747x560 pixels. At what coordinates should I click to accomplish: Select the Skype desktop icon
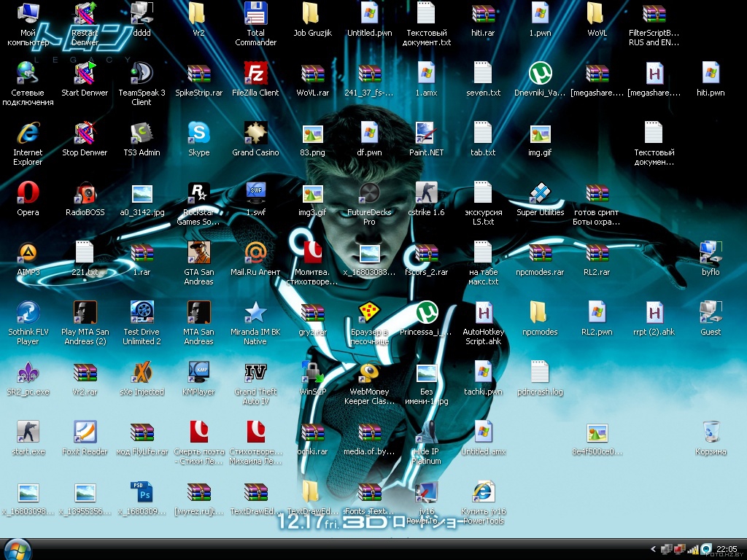(x=198, y=133)
